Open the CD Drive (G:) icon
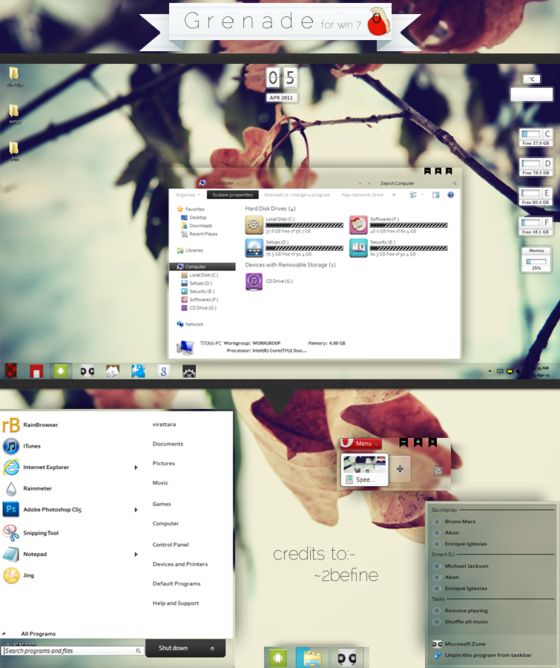The height and width of the screenshot is (668, 560). (254, 281)
